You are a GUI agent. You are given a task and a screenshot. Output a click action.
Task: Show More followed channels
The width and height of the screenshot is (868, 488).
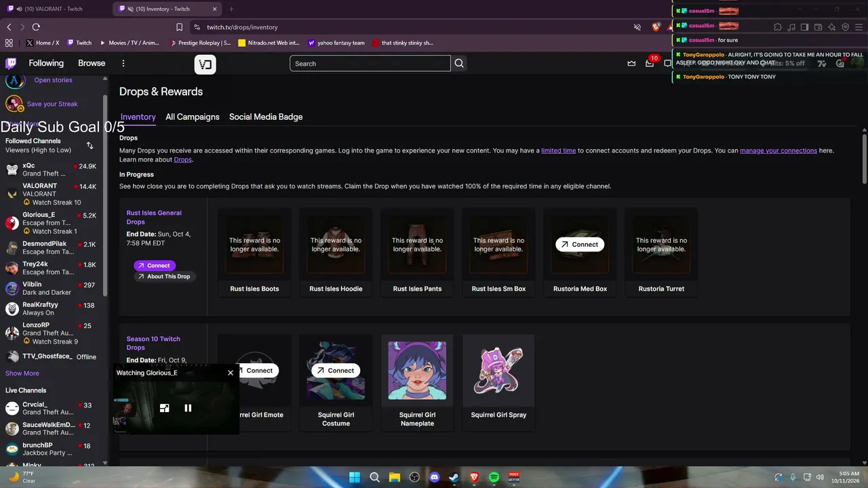22,373
